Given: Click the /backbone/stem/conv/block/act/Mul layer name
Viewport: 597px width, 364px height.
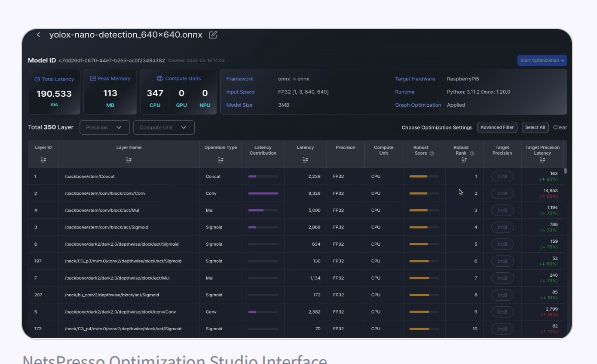Looking at the screenshot, I should point(101,210).
